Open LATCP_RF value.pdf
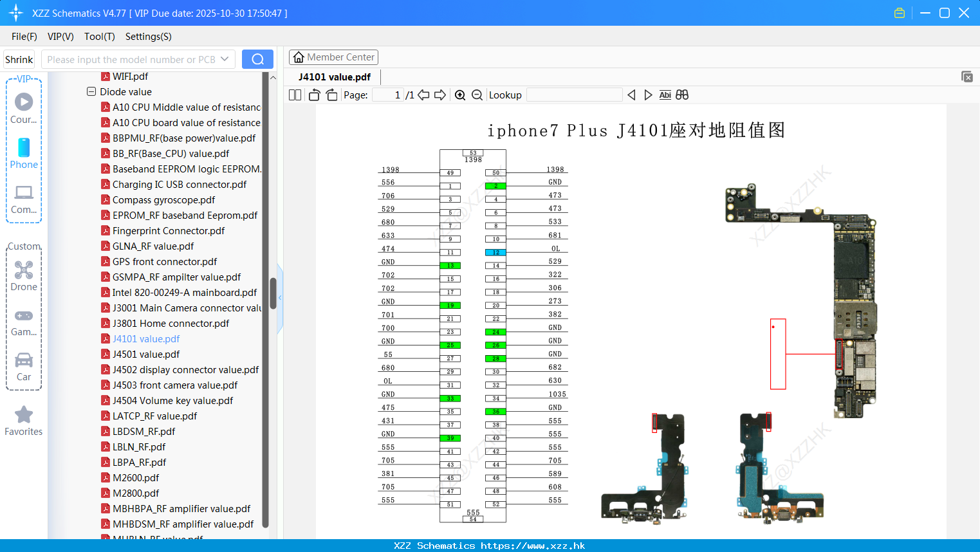 [x=154, y=416]
